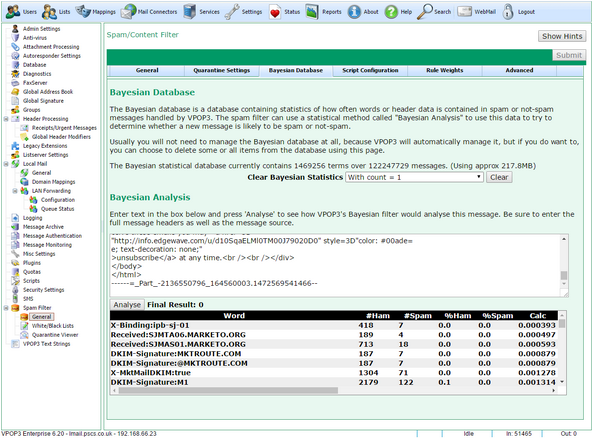Screen dimensions: 593x438
Task: Click the FaxServer icon in sidebar
Action: [15, 83]
